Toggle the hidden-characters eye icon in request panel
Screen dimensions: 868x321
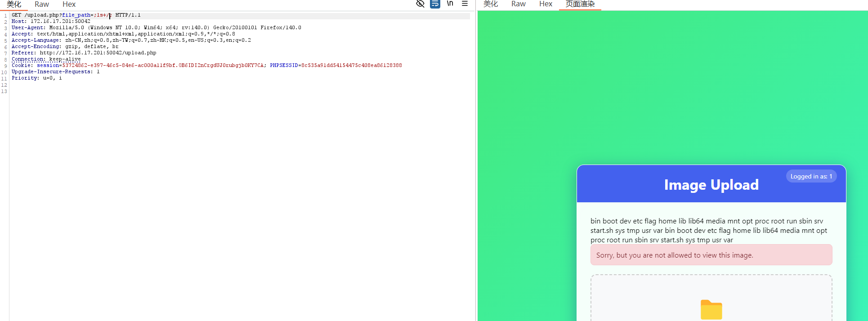click(x=420, y=4)
